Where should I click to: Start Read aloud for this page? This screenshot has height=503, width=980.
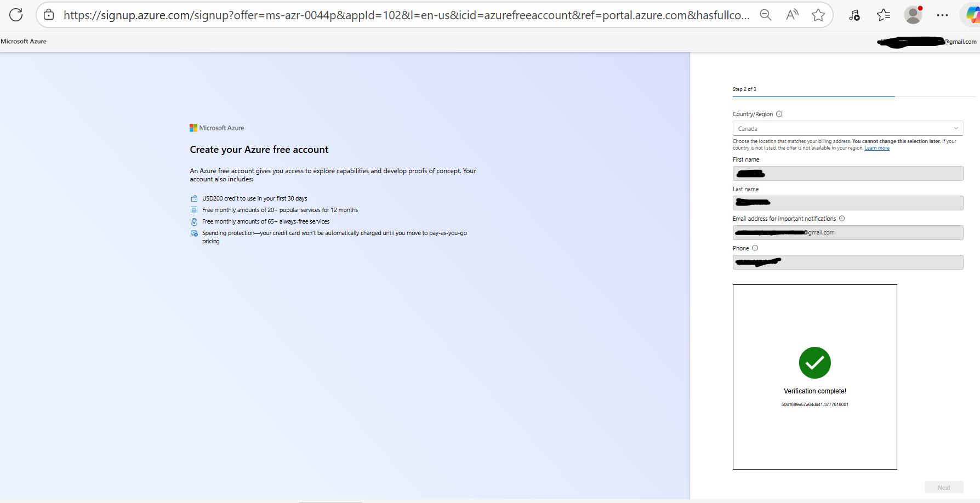tap(791, 15)
